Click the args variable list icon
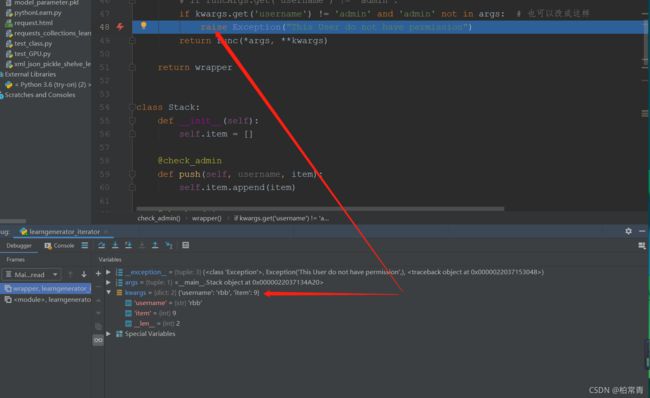The image size is (650, 398). point(119,282)
